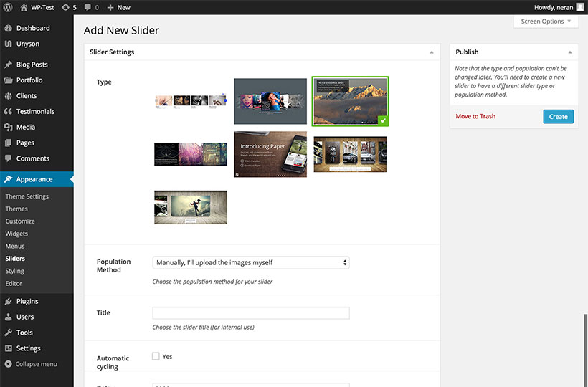Click the Media icon in sidebar
Screen dimensions: 588x387
pos(9,128)
